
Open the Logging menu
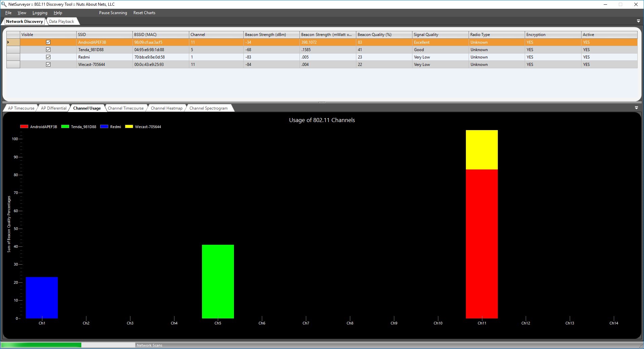40,13
